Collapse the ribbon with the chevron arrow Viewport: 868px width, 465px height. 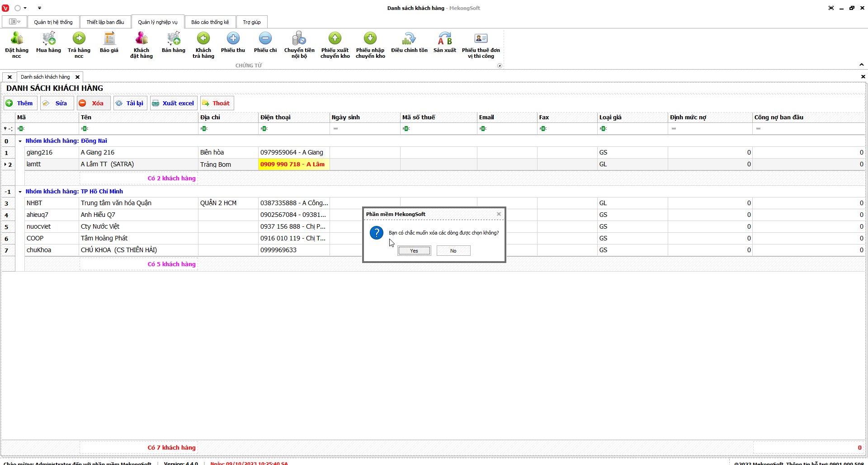tap(862, 65)
